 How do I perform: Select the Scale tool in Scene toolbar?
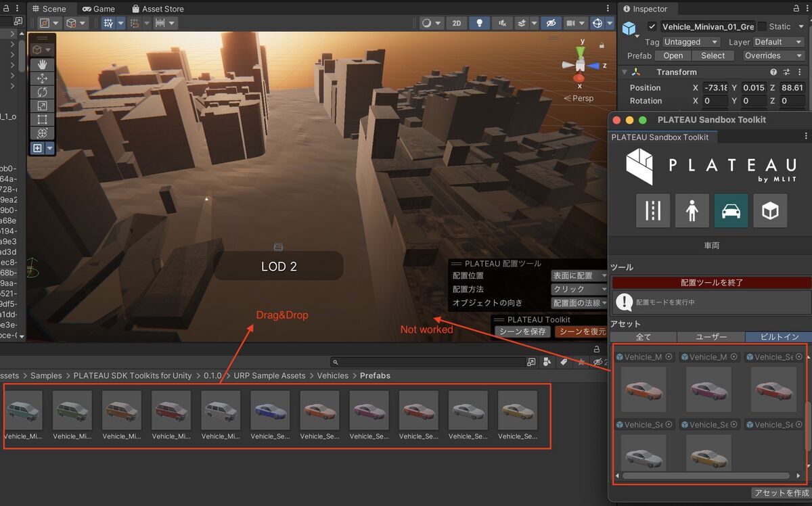click(x=42, y=106)
